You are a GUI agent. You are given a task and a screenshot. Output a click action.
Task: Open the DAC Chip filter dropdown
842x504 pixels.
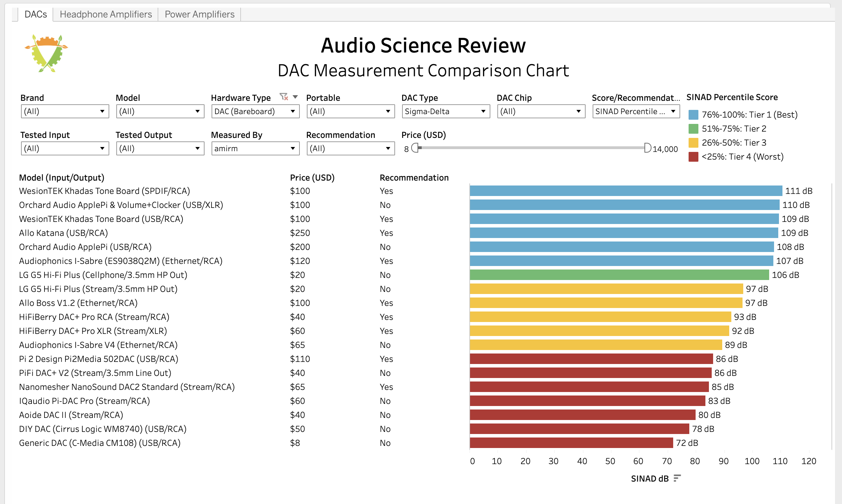pos(541,111)
